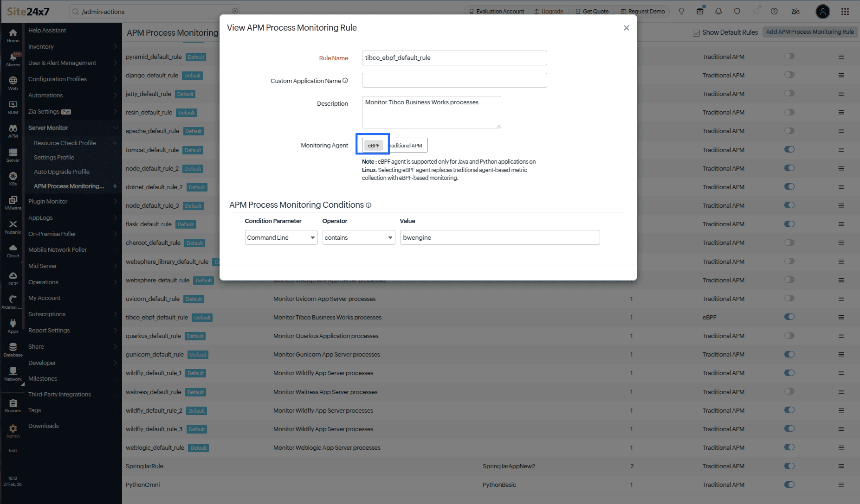The height and width of the screenshot is (504, 860).
Task: Close the View APM Process Monitoring Rule dialog
Action: coord(627,28)
